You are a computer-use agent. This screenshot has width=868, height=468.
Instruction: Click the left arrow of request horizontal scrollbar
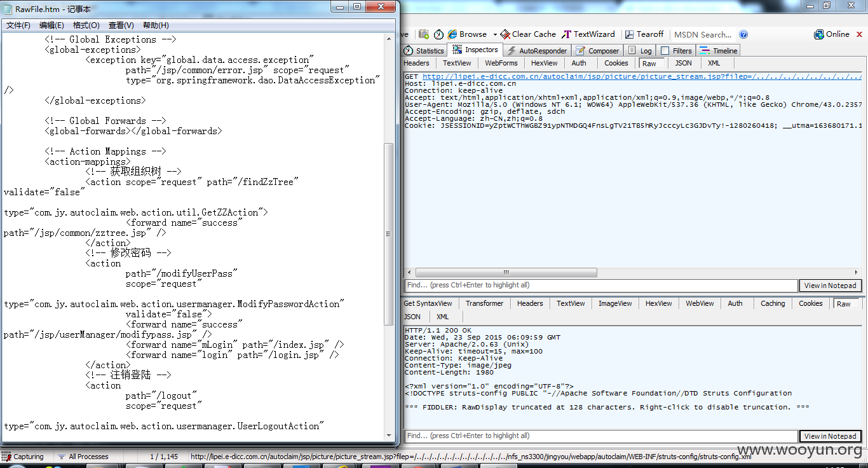(x=409, y=272)
